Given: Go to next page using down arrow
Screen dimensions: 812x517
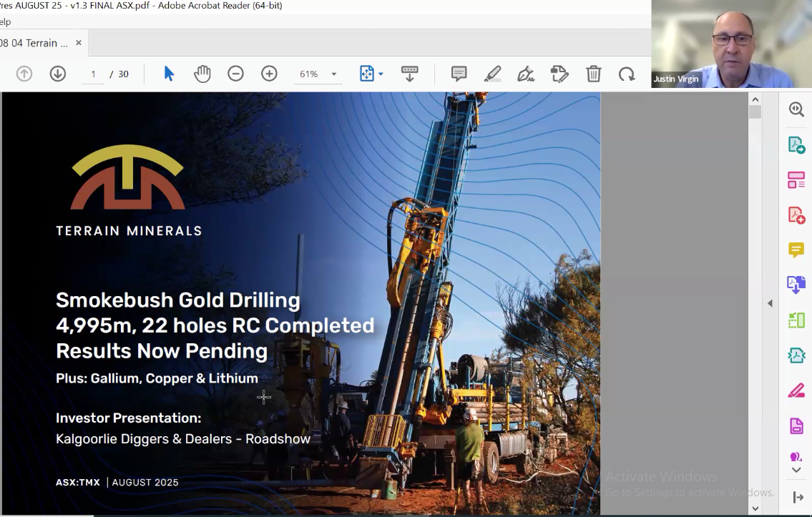Looking at the screenshot, I should (x=57, y=74).
